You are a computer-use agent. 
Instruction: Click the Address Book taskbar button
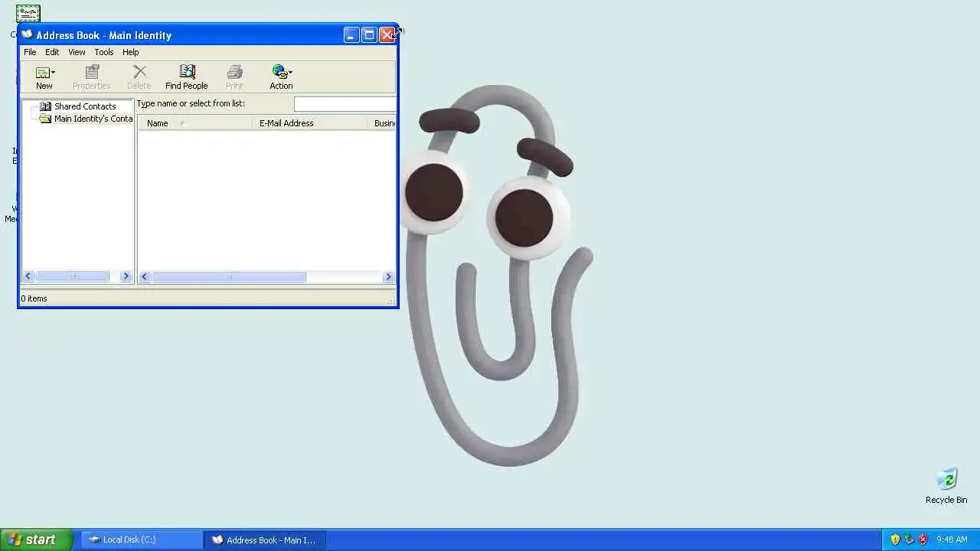(266, 540)
